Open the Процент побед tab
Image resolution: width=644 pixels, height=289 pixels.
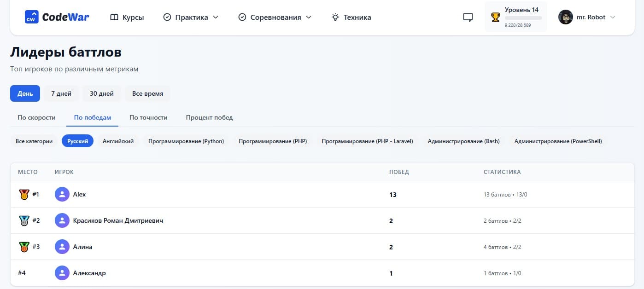[209, 117]
